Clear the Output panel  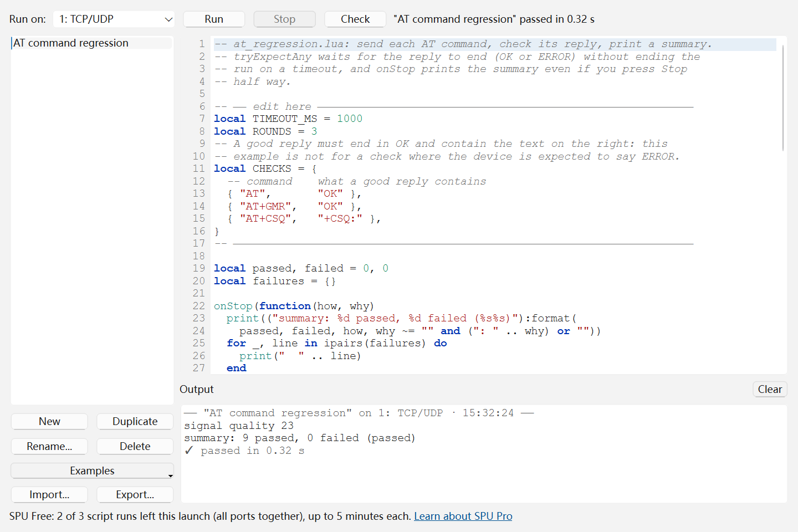coord(770,389)
